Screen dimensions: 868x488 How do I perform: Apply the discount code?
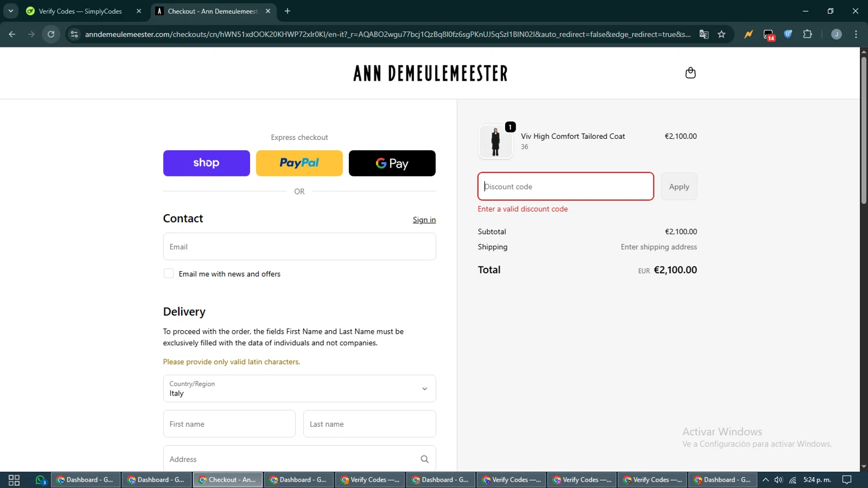pyautogui.click(x=679, y=186)
